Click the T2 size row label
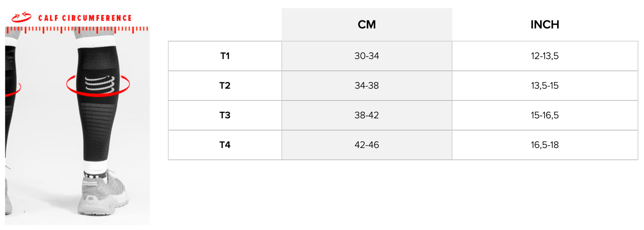The image size is (644, 230). 225,86
